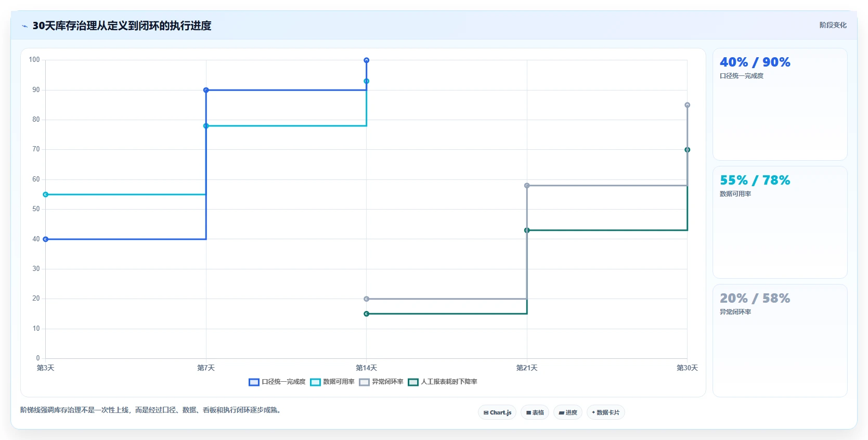Click the 40% / 90% stat value
The width and height of the screenshot is (868, 440).
pyautogui.click(x=755, y=62)
